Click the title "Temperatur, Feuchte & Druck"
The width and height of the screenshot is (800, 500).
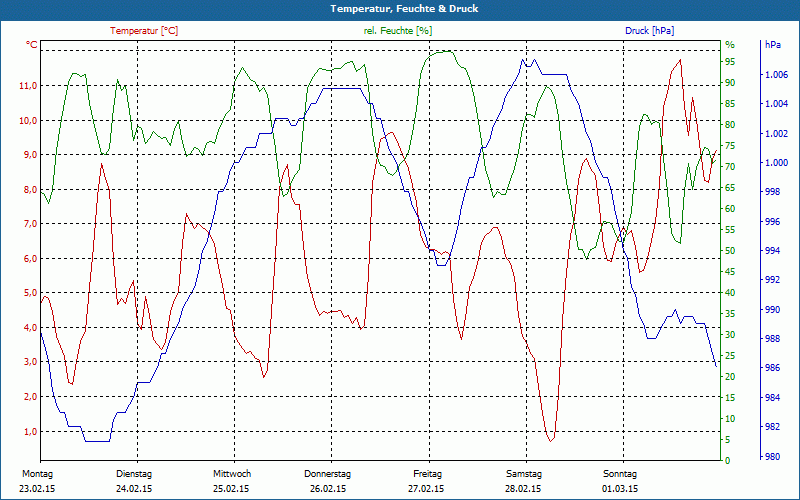click(x=404, y=9)
